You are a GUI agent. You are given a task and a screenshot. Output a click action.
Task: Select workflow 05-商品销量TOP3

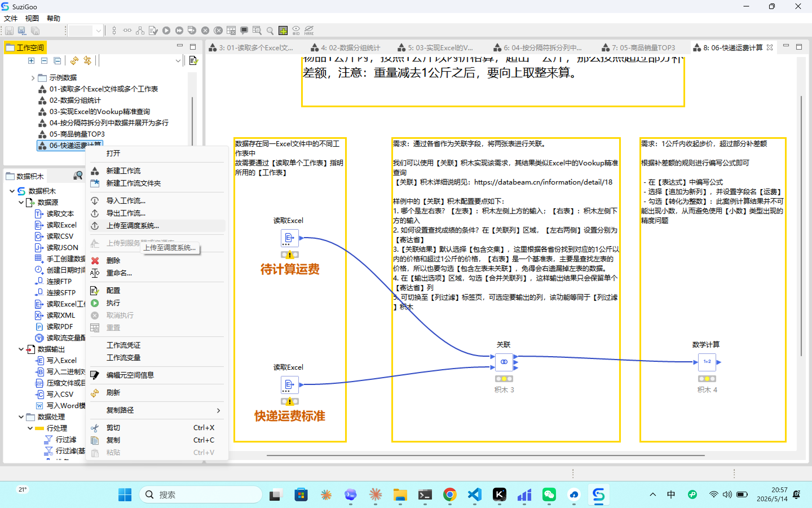coord(77,134)
